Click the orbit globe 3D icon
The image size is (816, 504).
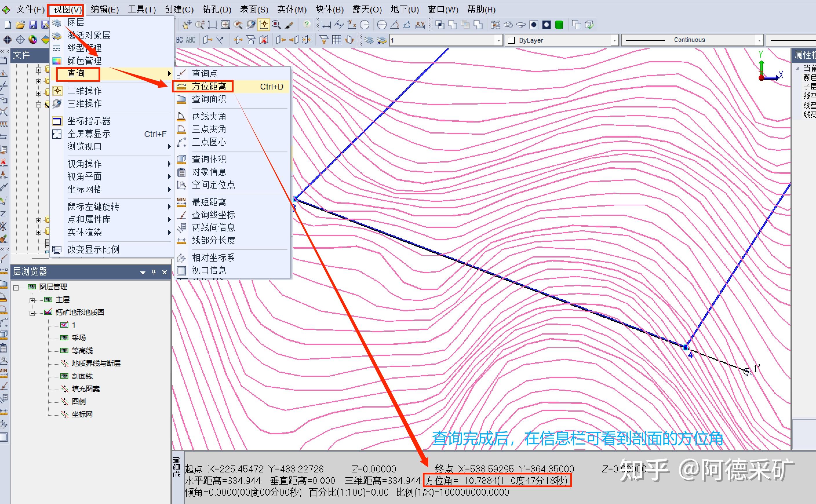[x=251, y=25]
